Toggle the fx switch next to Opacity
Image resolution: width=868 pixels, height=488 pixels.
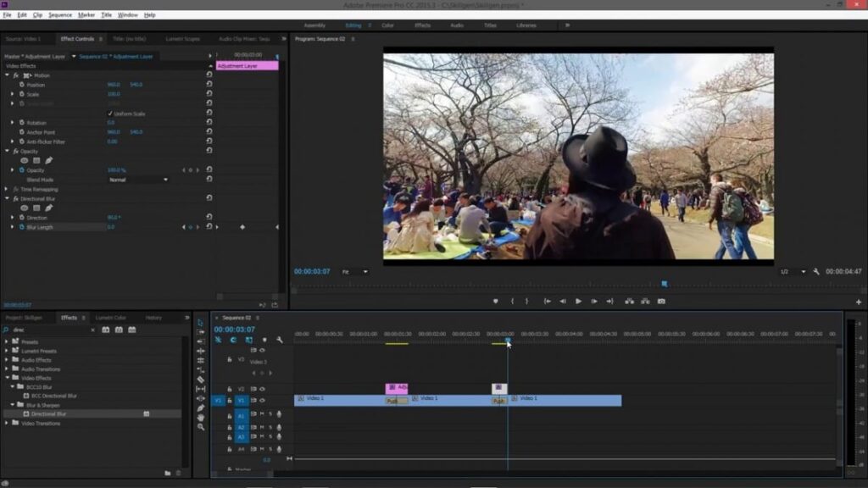pos(15,152)
